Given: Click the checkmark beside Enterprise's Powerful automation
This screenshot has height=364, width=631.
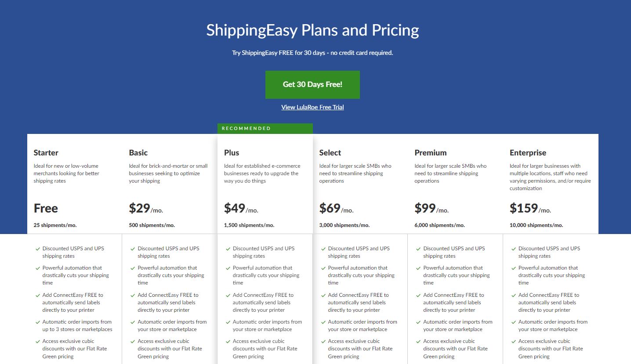Looking at the screenshot, I should [514, 268].
